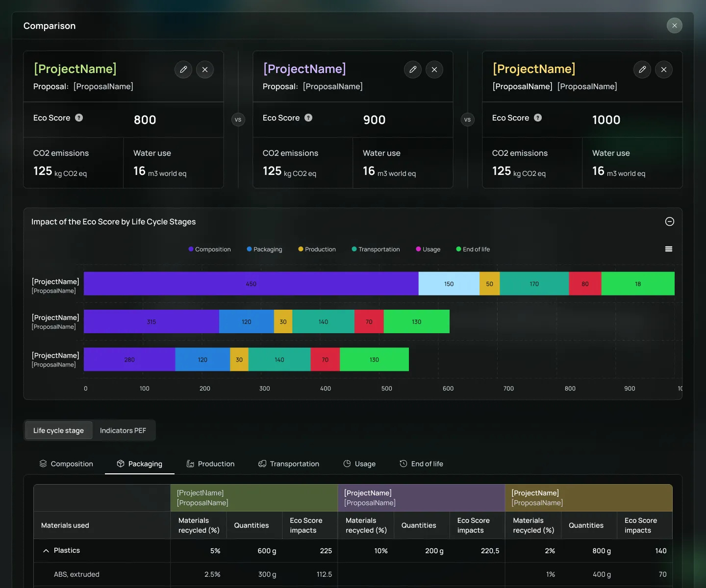Image resolution: width=706 pixels, height=588 pixels.
Task: Switch to Indicators PEF view
Action: coord(123,431)
